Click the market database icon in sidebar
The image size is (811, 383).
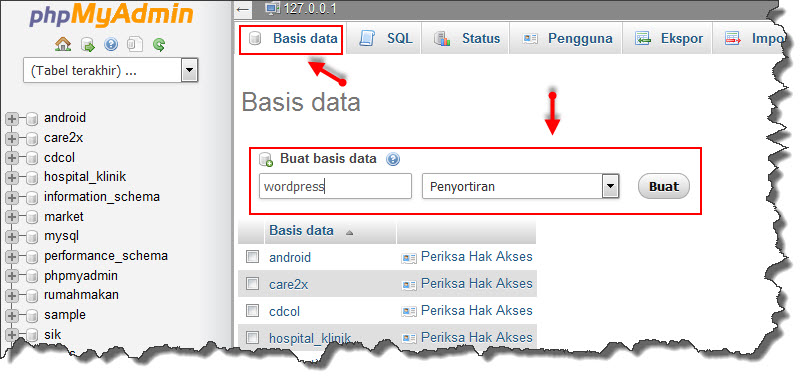pyautogui.click(x=32, y=218)
